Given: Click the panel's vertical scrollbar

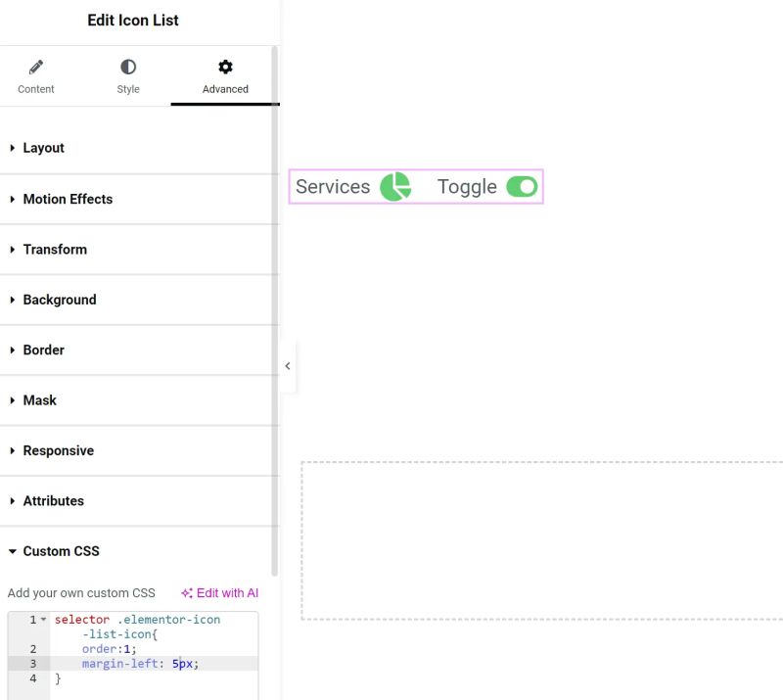Looking at the screenshot, I should 274,309.
